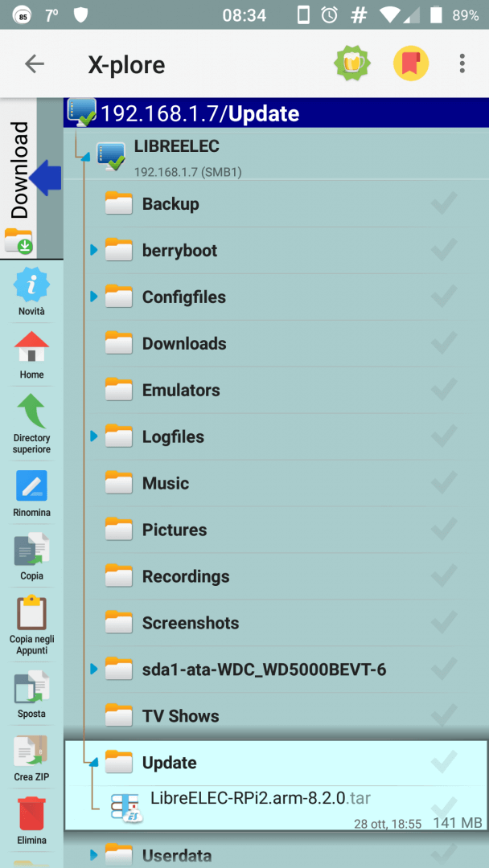Open the Novità info icon

tap(31, 286)
